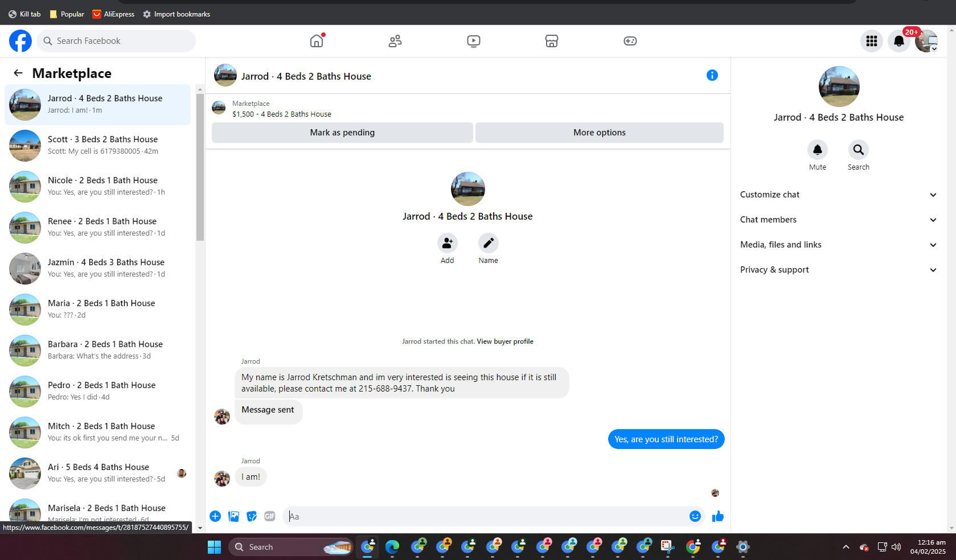The height and width of the screenshot is (560, 956).
Task: Open Settings gear on the taskbar
Action: tap(743, 547)
